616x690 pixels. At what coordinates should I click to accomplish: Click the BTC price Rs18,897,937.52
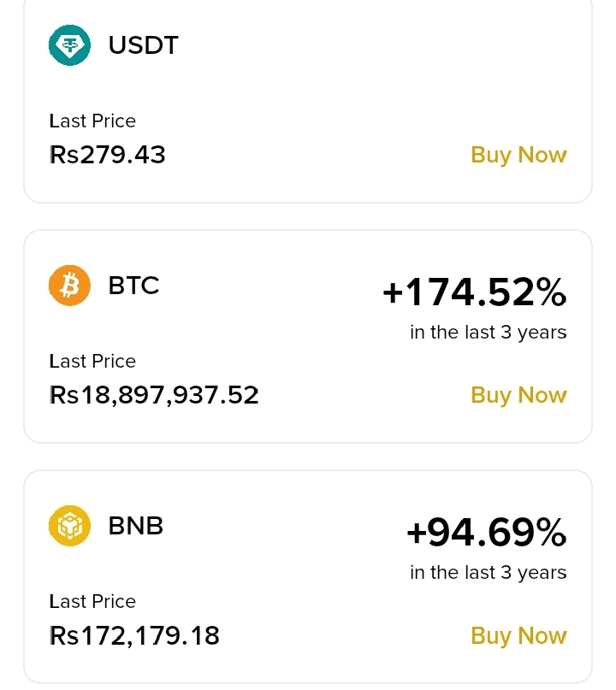(154, 395)
